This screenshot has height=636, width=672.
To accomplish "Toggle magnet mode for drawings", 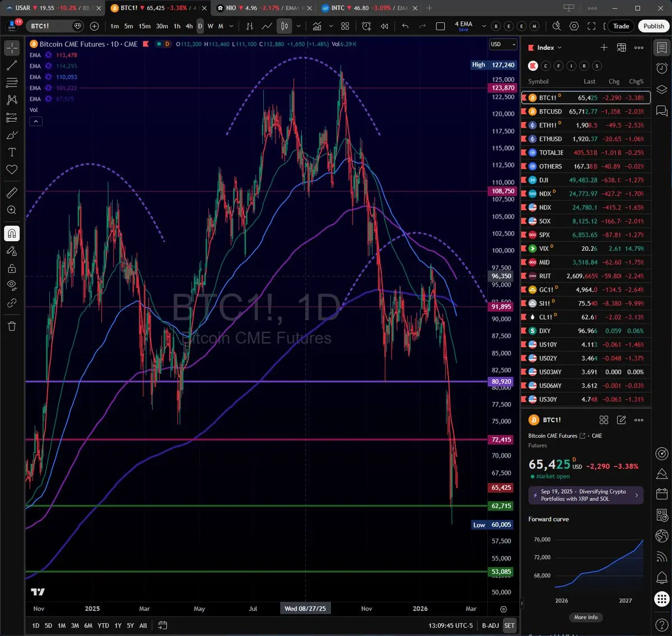I will click(x=12, y=233).
